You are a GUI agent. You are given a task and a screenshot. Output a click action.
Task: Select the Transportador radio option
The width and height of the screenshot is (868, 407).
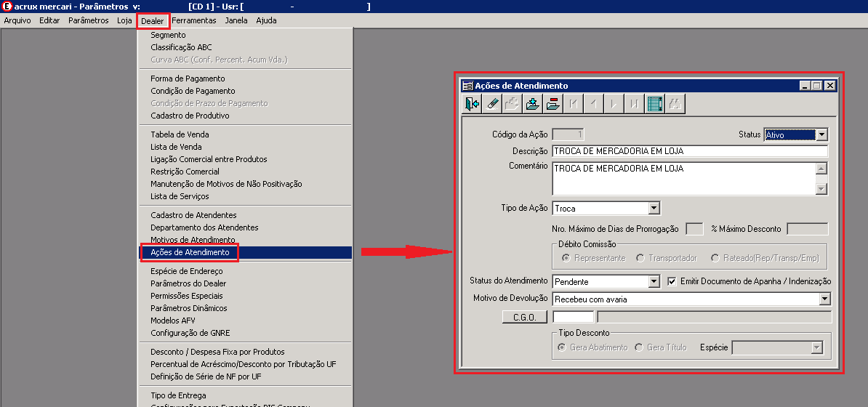pos(640,258)
